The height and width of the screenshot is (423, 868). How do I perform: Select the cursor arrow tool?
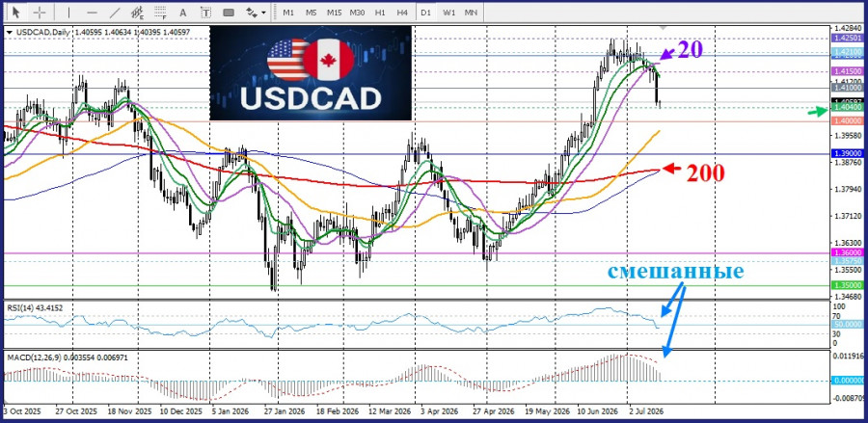[16, 12]
